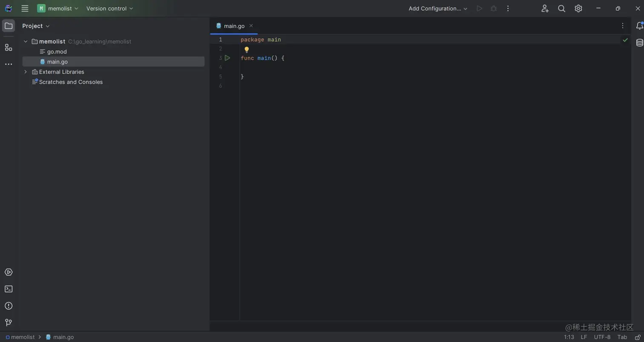Open the toolbar More Actions menu
Screen dimensions: 644x342
click(x=508, y=9)
